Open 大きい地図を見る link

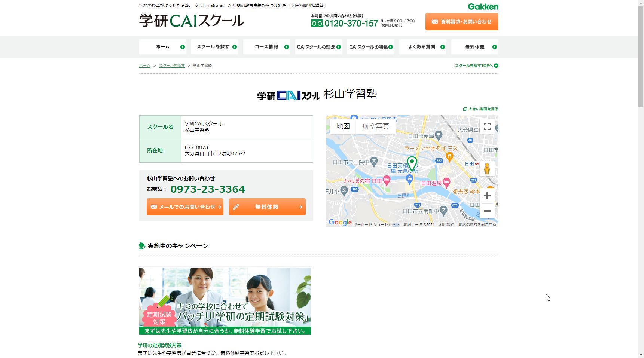point(481,109)
